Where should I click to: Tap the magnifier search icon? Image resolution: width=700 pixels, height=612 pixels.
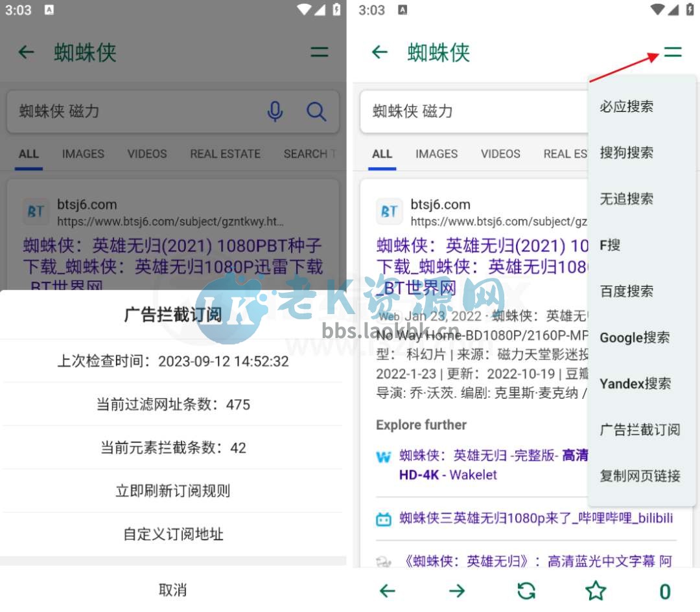click(316, 111)
